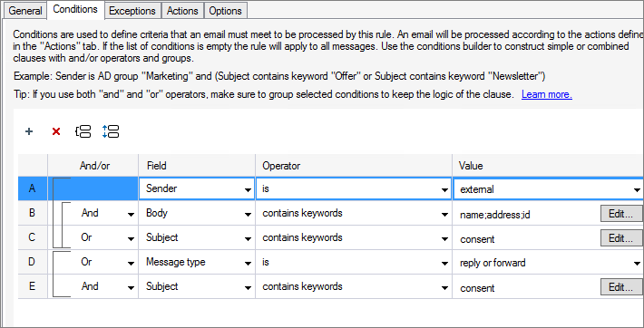Open the Exceptions tab
Viewport: 644px width, 328px height.
pyautogui.click(x=132, y=11)
